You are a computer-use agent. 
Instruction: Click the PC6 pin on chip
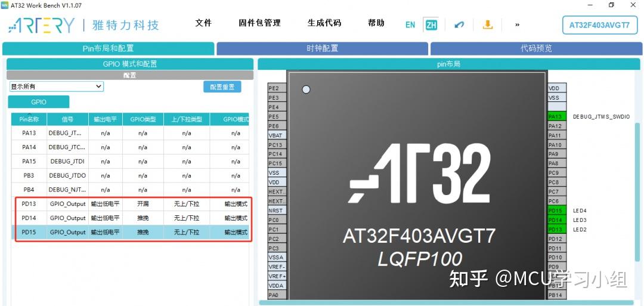click(x=557, y=201)
